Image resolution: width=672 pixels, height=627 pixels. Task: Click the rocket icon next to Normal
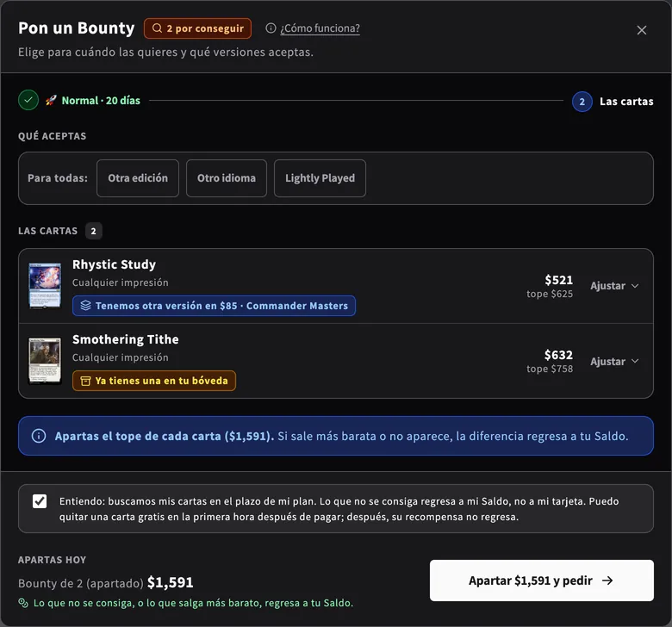click(x=51, y=100)
